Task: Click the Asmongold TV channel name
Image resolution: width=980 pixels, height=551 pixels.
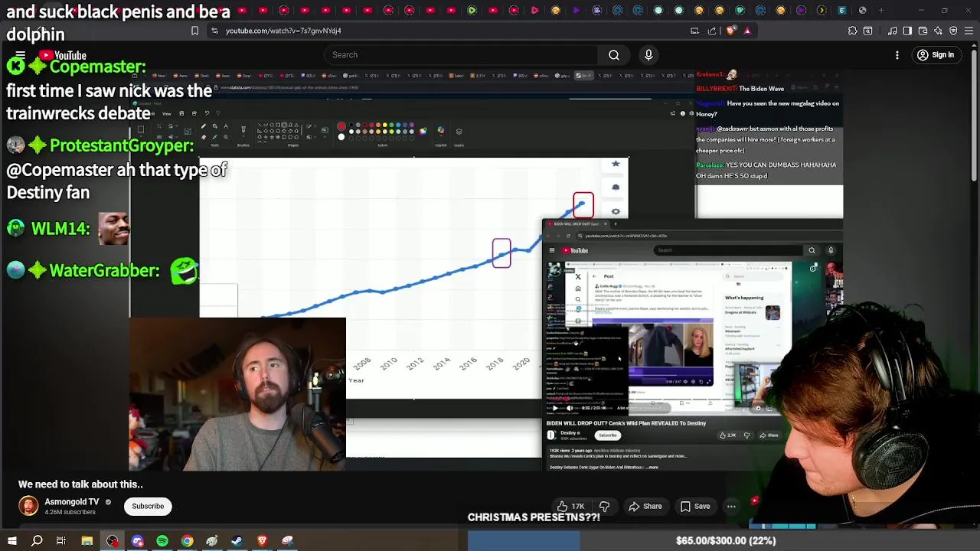Action: tap(71, 502)
